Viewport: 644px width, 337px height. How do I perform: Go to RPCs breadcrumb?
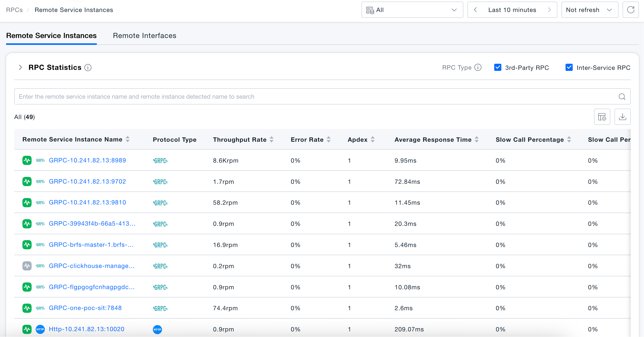14,10
